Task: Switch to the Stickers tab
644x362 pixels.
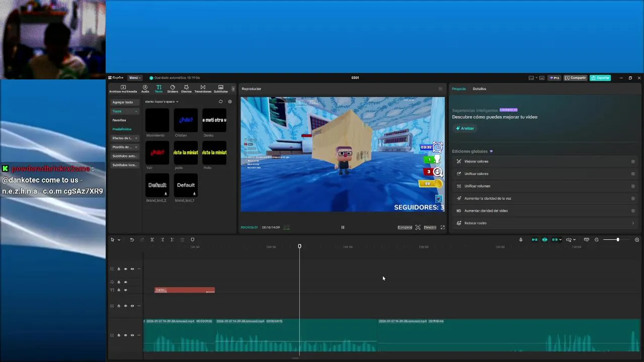Action: point(173,89)
